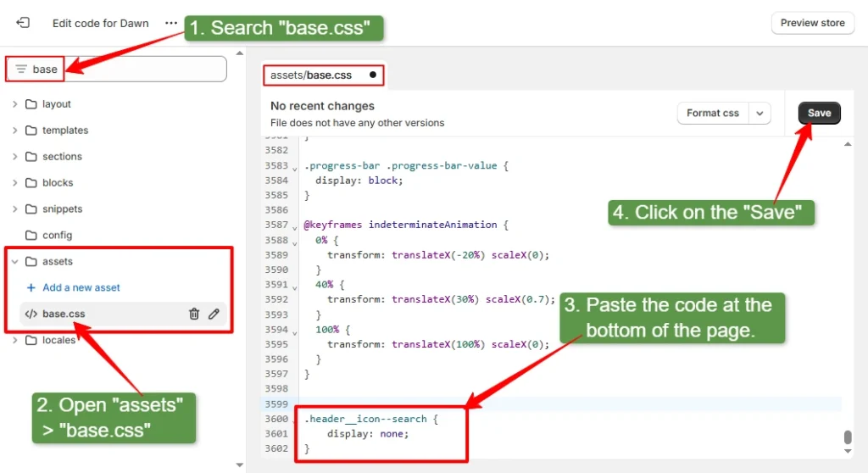Screen dimensions: 868x473
Task: Click the config folder icon
Action: click(31, 235)
